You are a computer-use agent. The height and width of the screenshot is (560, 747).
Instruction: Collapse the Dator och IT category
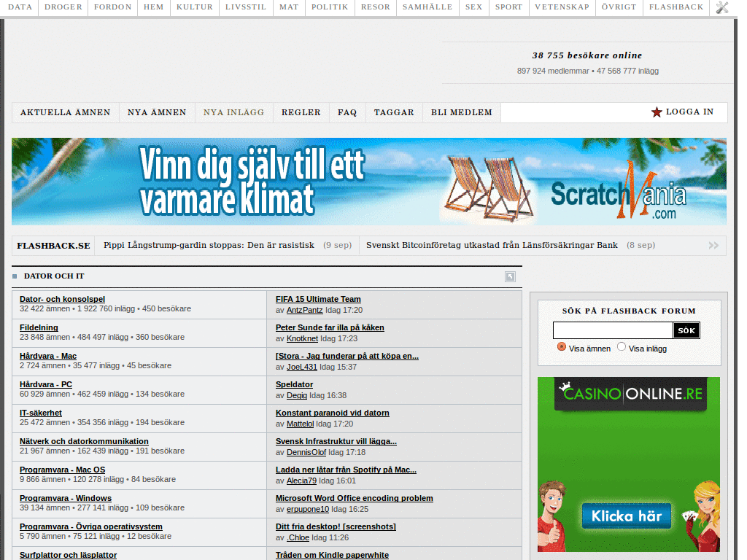coord(510,276)
